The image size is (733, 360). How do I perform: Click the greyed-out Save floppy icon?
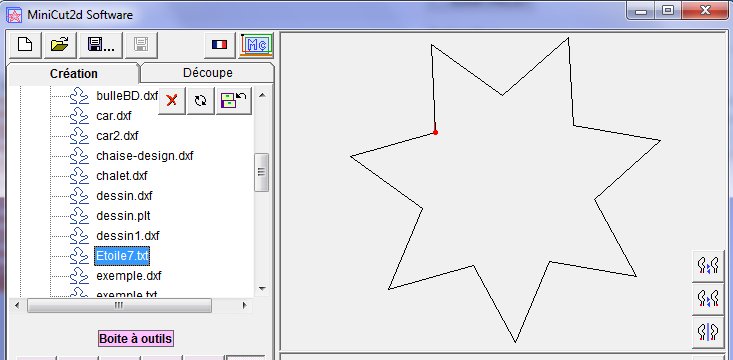click(141, 45)
